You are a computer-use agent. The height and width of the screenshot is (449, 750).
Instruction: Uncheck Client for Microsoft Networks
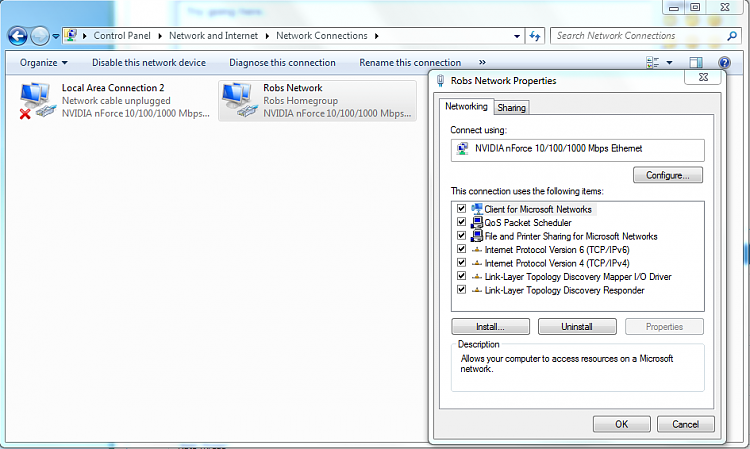461,208
